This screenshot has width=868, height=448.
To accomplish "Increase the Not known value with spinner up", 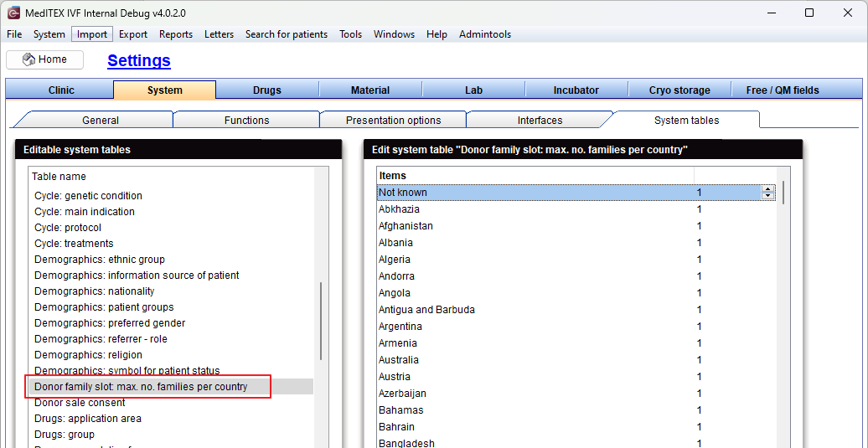I will click(x=767, y=189).
